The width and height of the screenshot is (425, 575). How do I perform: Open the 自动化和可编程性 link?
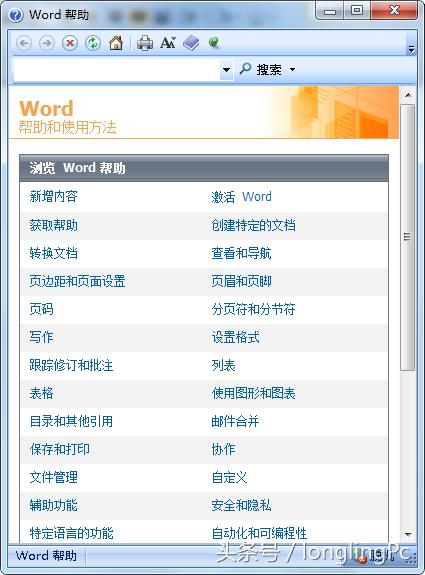tap(259, 534)
